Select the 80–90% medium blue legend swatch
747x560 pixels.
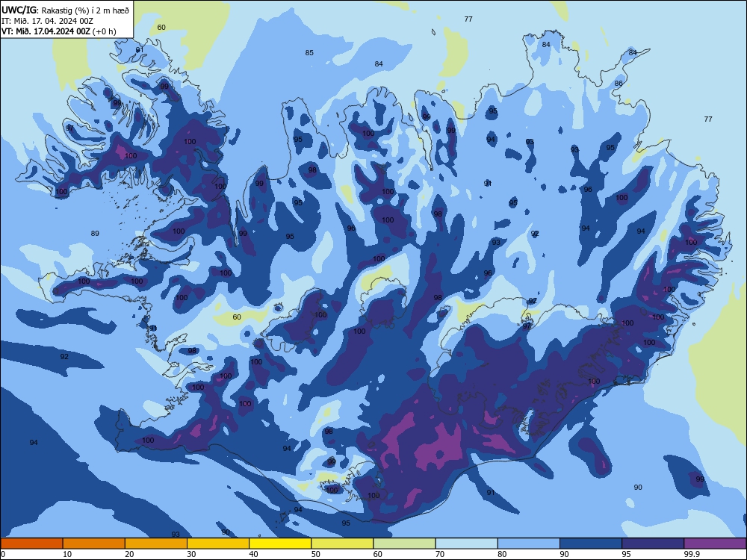(x=529, y=544)
